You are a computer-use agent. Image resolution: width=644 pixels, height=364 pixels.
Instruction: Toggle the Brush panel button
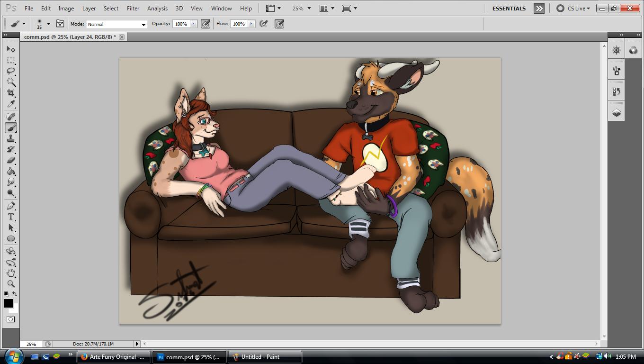[x=60, y=24]
